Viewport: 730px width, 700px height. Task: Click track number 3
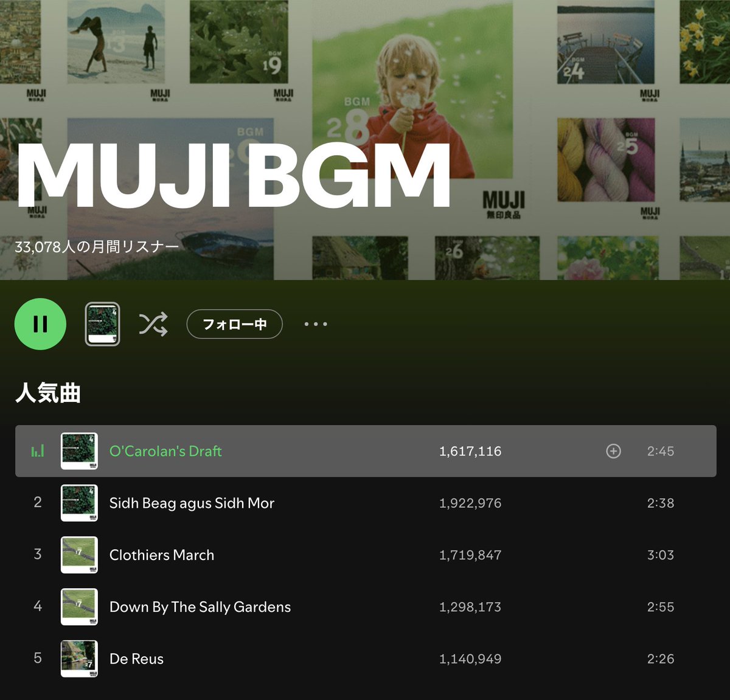click(38, 554)
